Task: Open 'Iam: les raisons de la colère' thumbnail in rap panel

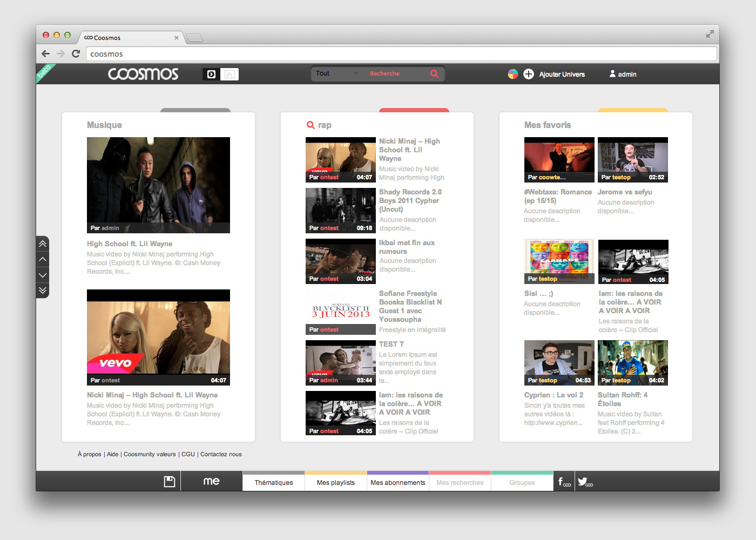Action: (341, 413)
